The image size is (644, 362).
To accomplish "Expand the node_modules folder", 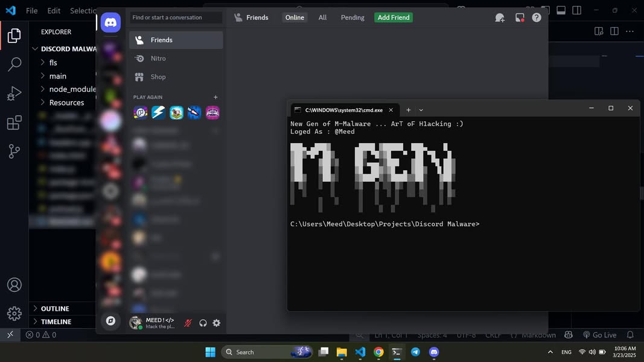I will pyautogui.click(x=72, y=89).
